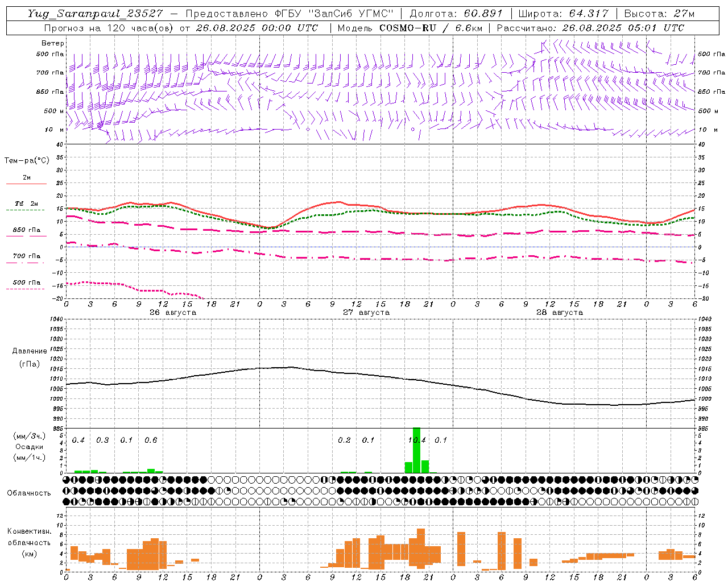Click the 850 гПа temperature legend entry
The image size is (728, 582).
(27, 230)
